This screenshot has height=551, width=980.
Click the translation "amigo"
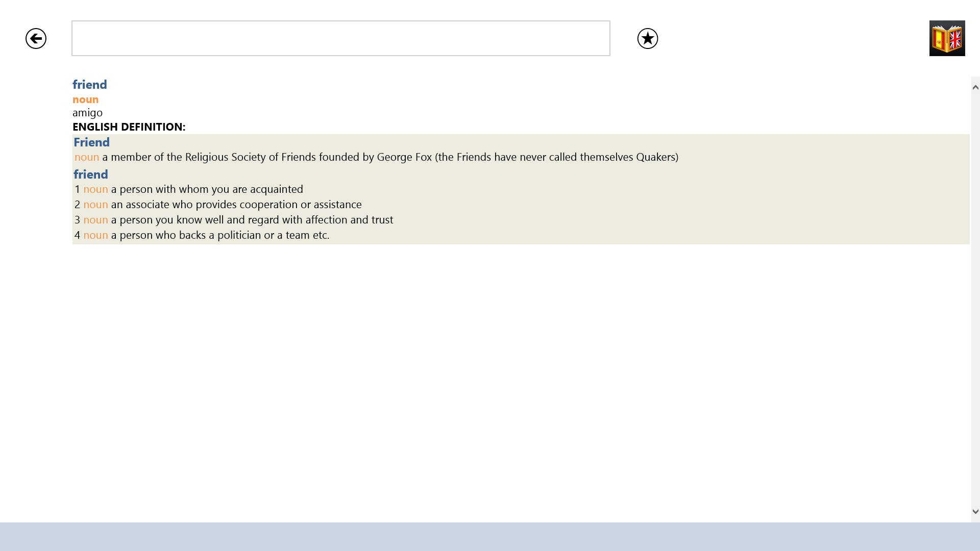(x=87, y=113)
